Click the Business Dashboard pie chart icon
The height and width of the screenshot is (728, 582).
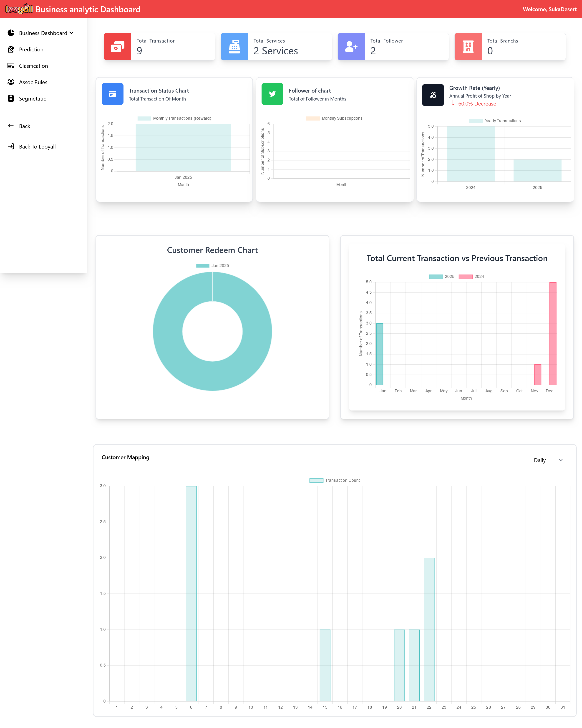click(11, 33)
